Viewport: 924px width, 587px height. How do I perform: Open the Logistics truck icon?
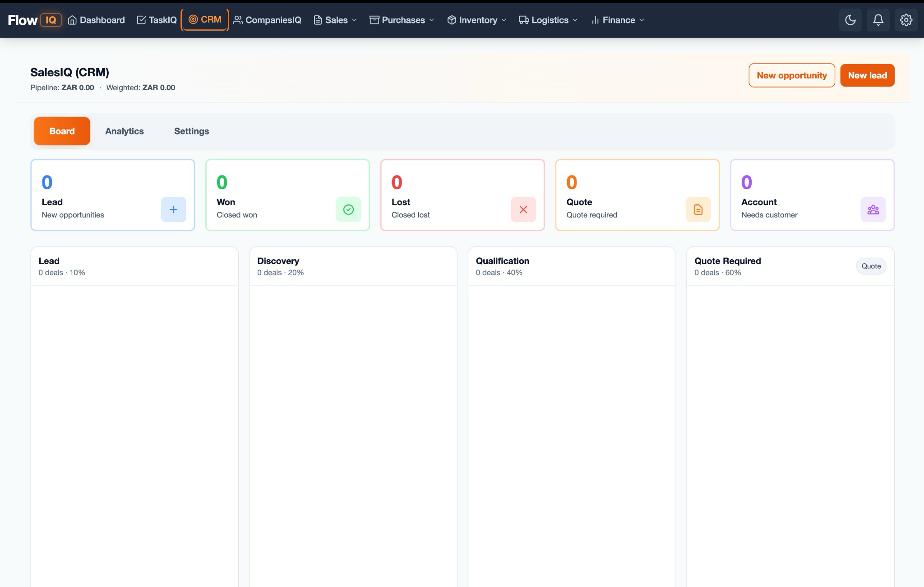click(x=524, y=20)
